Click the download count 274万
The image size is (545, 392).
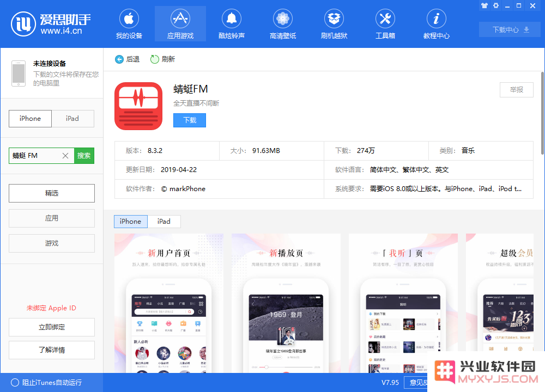point(366,151)
